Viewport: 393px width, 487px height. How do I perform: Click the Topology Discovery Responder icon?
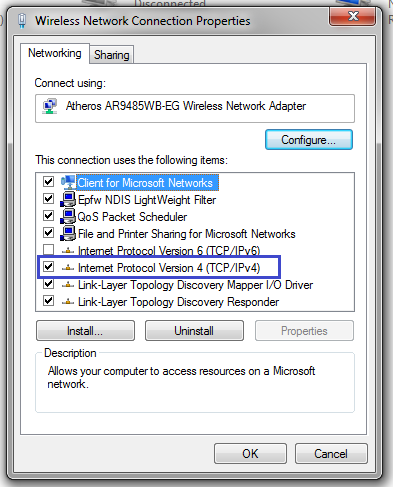click(x=68, y=302)
